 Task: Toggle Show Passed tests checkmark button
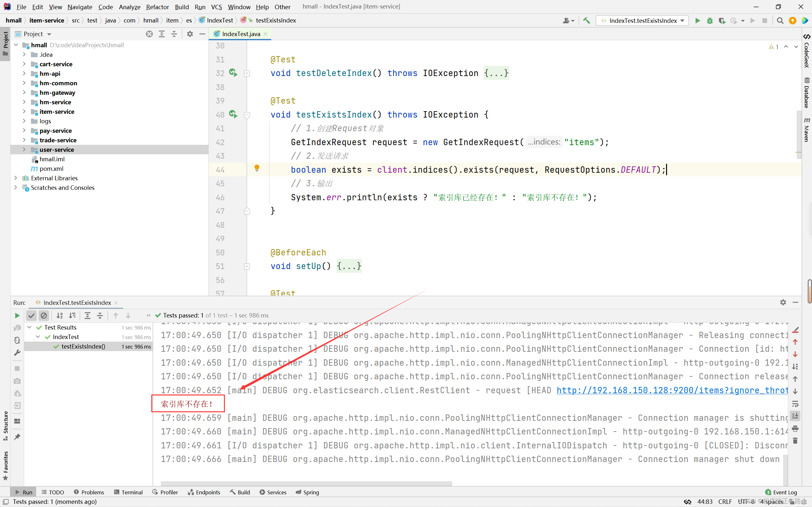pyautogui.click(x=31, y=316)
